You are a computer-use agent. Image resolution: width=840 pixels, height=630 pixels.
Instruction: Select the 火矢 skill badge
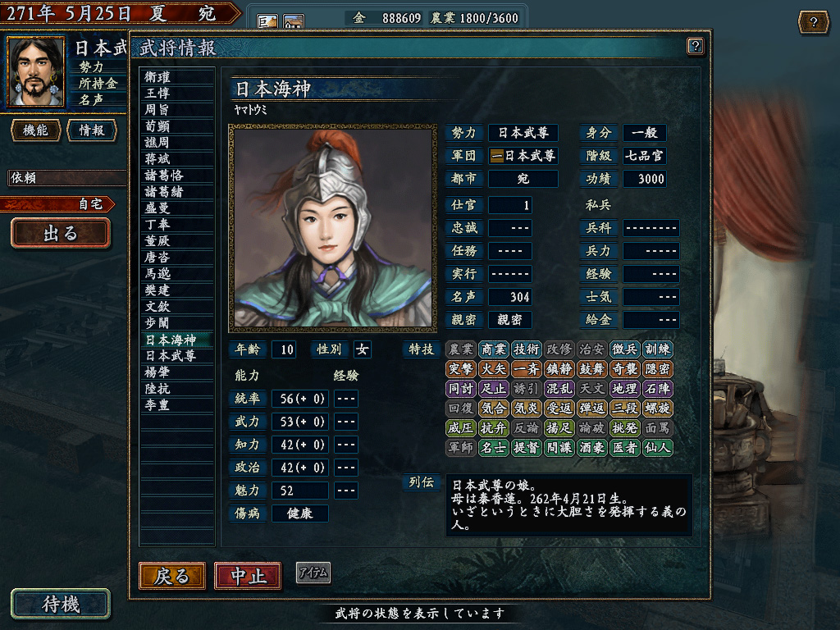[493, 369]
